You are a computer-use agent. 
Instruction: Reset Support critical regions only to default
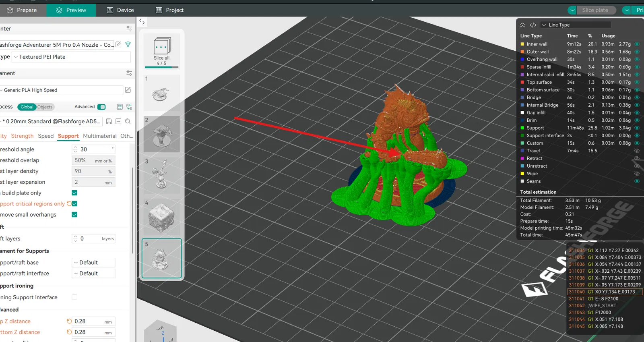[x=69, y=203]
